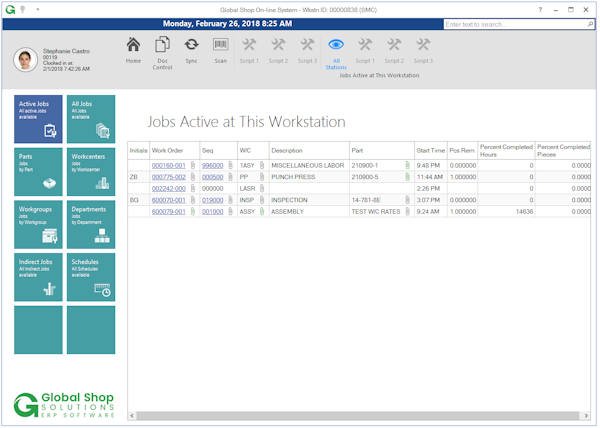Viewport: 600px width, 428px height.
Task: Open sequence 019000 link
Action: point(212,200)
